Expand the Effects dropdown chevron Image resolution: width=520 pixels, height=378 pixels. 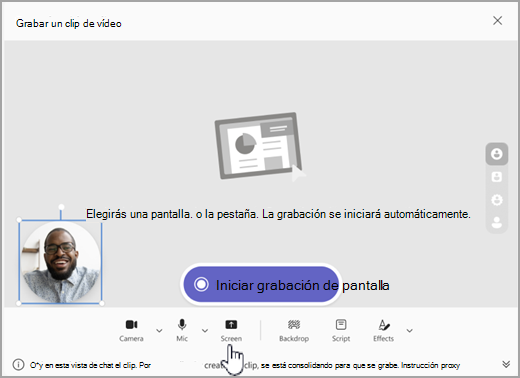tap(410, 331)
